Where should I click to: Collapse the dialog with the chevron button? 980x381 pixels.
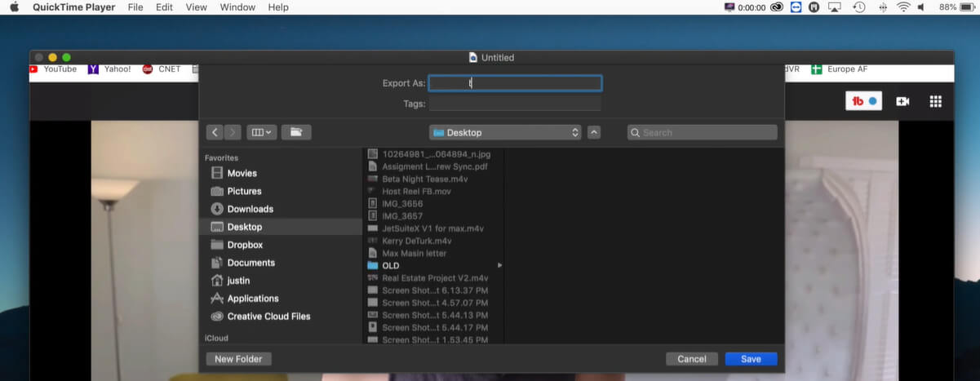coord(594,132)
